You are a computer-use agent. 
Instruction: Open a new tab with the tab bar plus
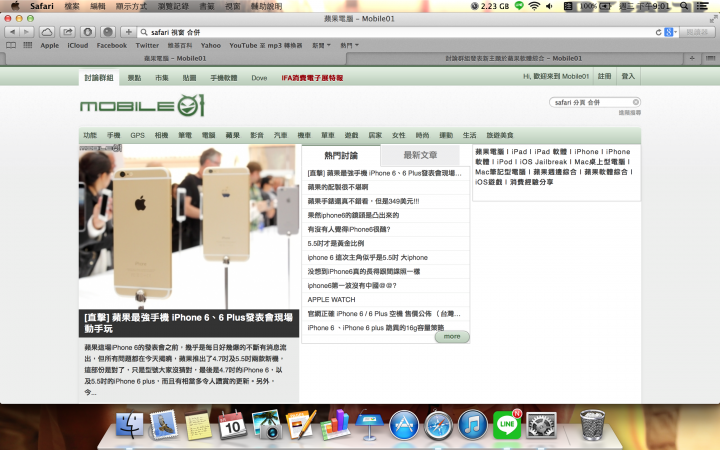click(692, 58)
